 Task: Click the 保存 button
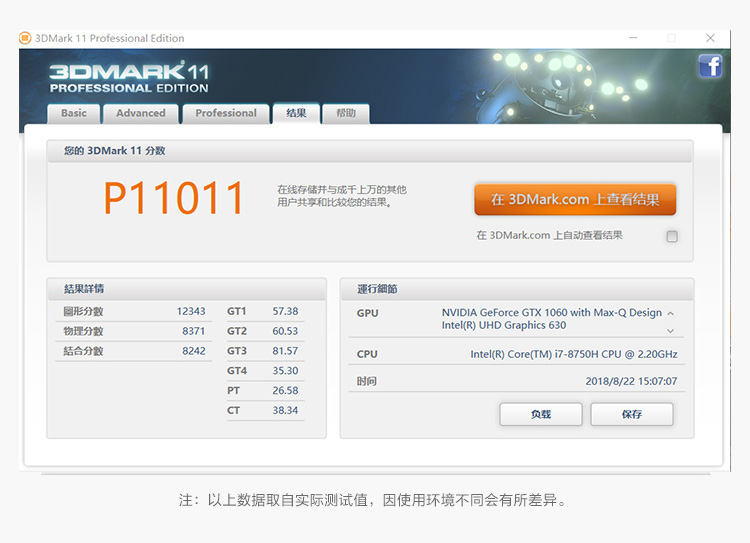tap(632, 414)
